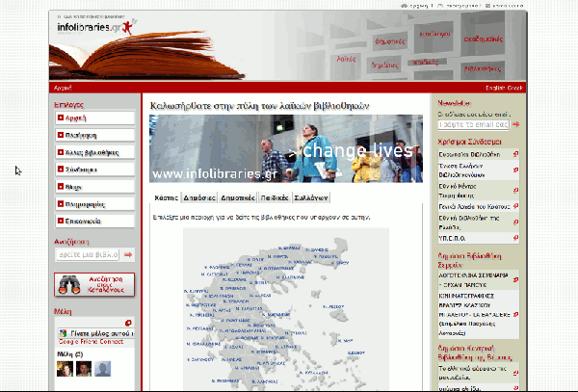The height and width of the screenshot is (392, 578).
Task: Switch to the Χάρτης tab
Action: coord(166,197)
